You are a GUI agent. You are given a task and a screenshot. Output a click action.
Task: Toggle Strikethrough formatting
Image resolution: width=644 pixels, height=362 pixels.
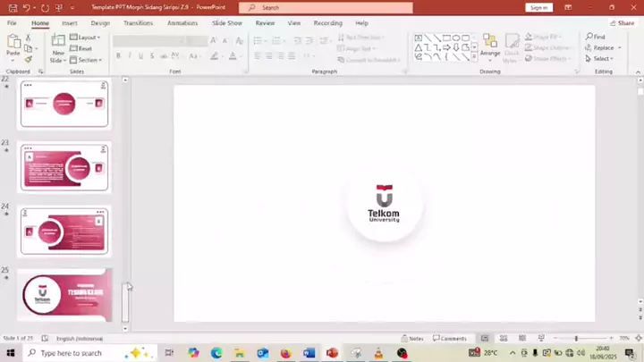[164, 55]
